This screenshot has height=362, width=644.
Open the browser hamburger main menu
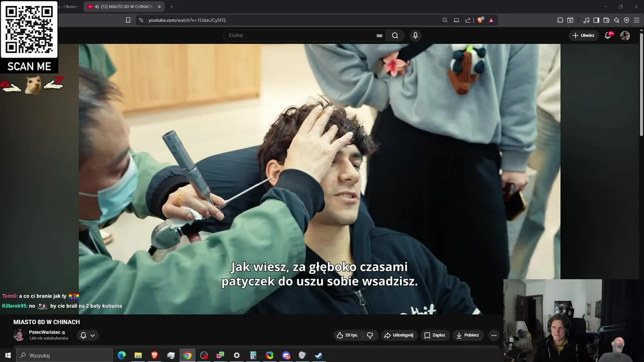636,20
